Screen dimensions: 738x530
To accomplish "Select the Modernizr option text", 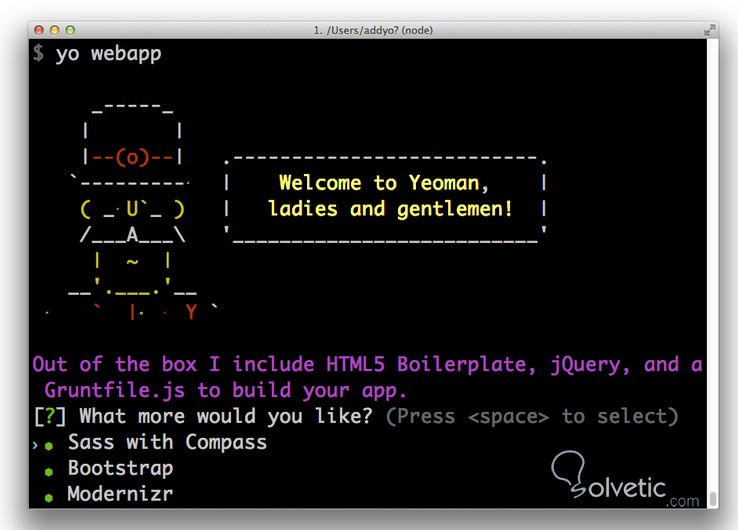I will (120, 494).
